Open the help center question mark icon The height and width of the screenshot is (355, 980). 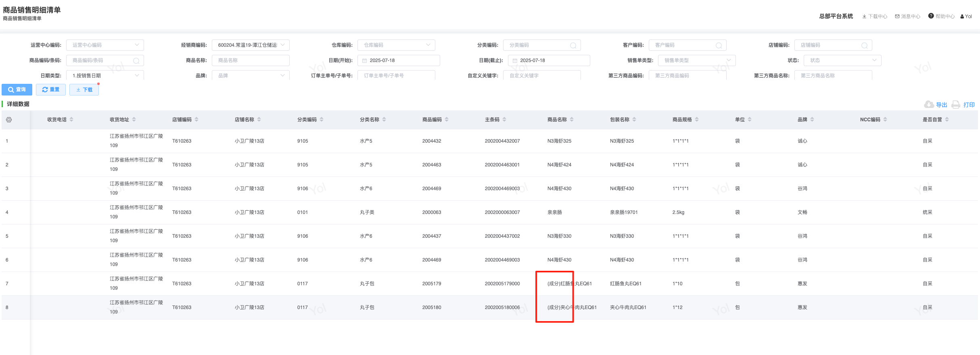click(x=931, y=16)
